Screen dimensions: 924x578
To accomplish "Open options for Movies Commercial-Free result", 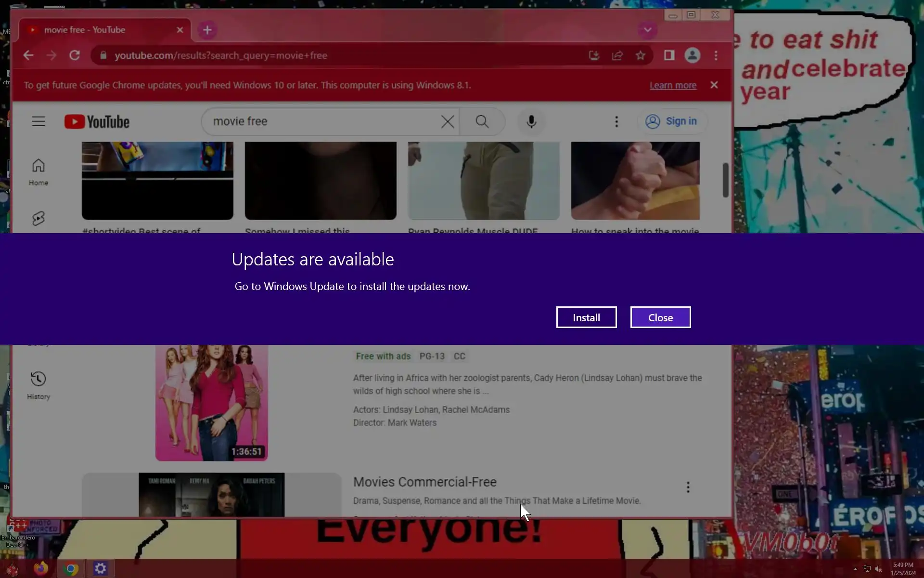I will click(x=688, y=487).
